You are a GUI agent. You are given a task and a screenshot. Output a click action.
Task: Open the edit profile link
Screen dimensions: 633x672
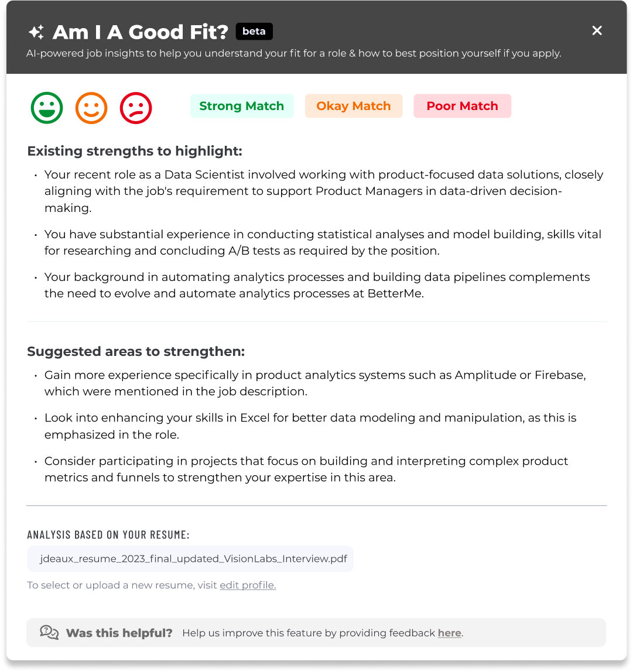[x=248, y=585]
